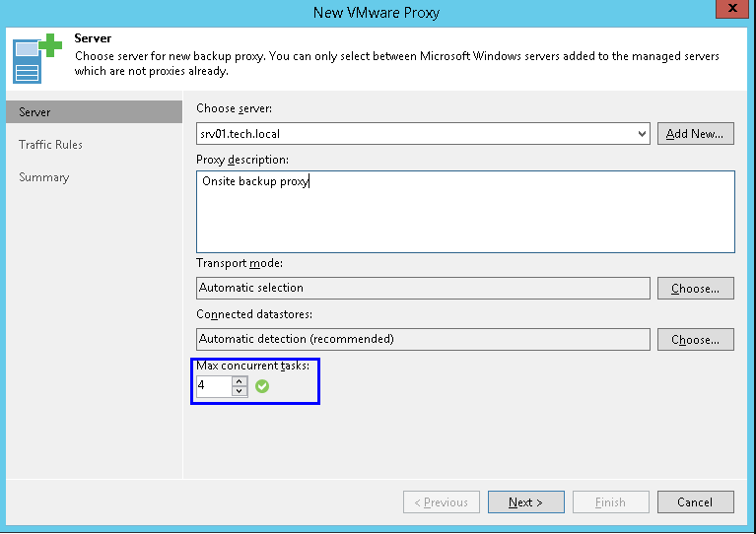The width and height of the screenshot is (756, 534).
Task: Select the Traffic Rules step
Action: (x=50, y=145)
